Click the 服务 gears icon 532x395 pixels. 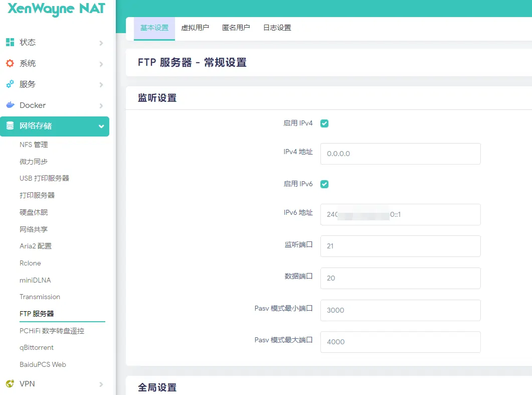tap(10, 84)
